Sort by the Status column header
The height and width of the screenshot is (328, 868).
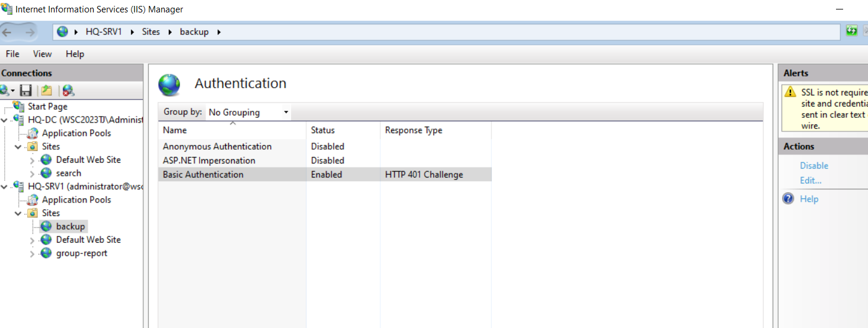[x=343, y=130]
